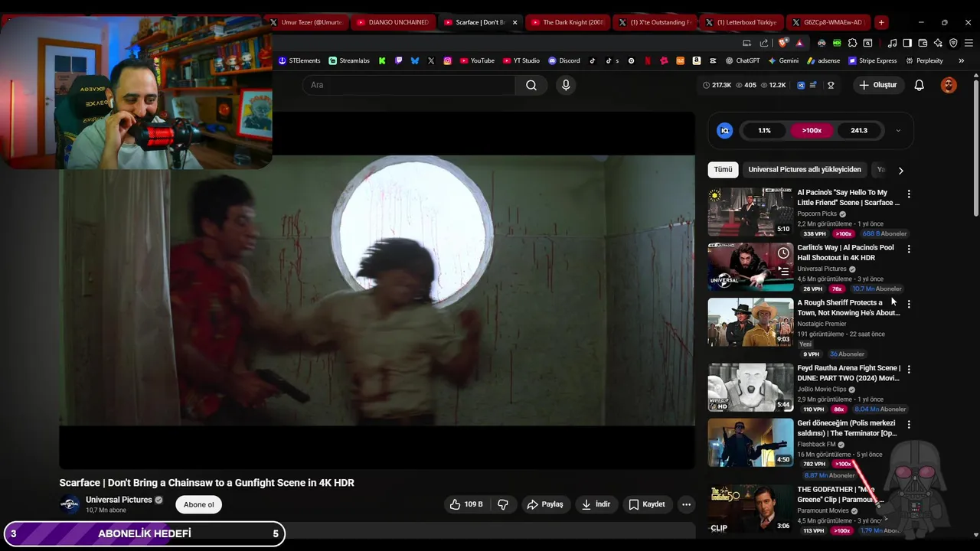Click the vidIQ >100x score pill
The height and width of the screenshot is (551, 980).
(x=812, y=131)
